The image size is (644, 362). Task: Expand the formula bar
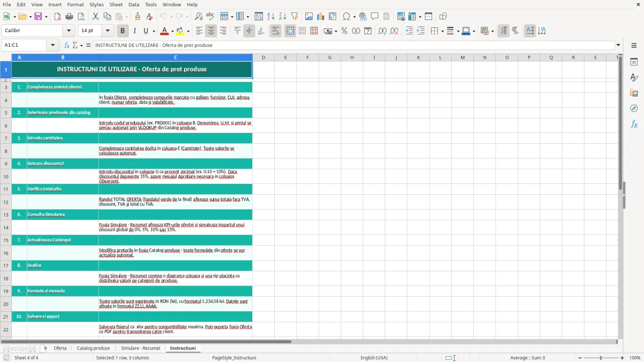618,45
